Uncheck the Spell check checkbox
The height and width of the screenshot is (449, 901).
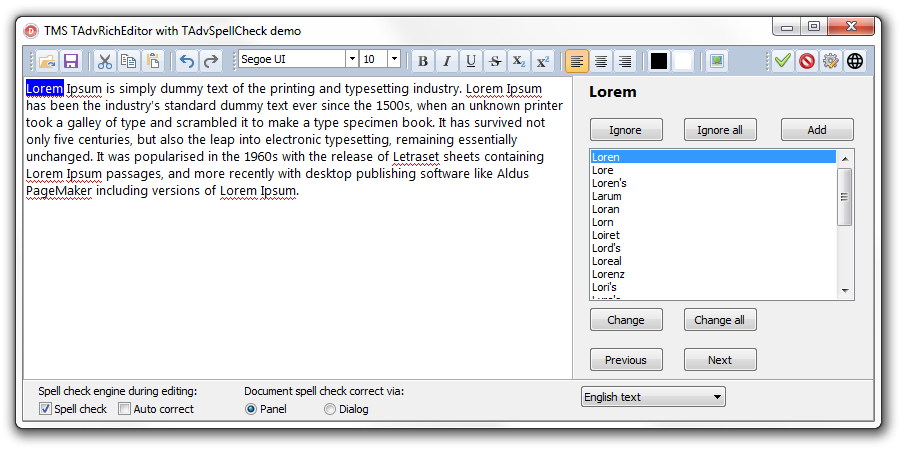45,409
